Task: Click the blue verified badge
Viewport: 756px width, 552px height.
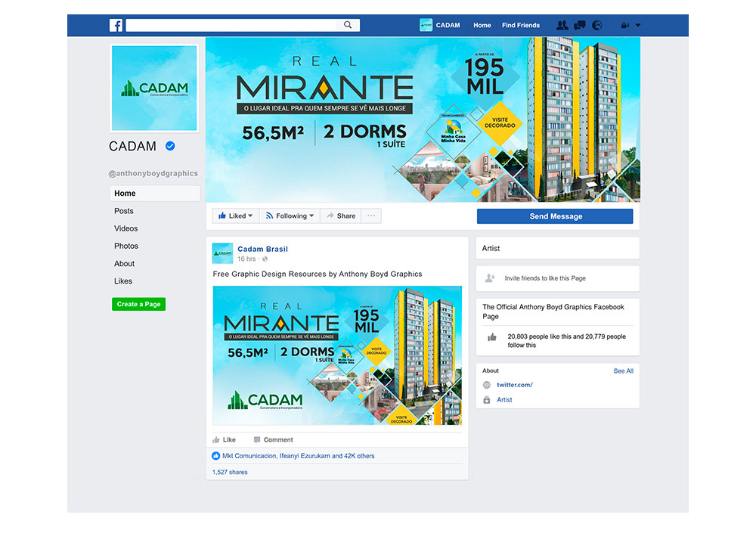Action: pyautogui.click(x=170, y=146)
